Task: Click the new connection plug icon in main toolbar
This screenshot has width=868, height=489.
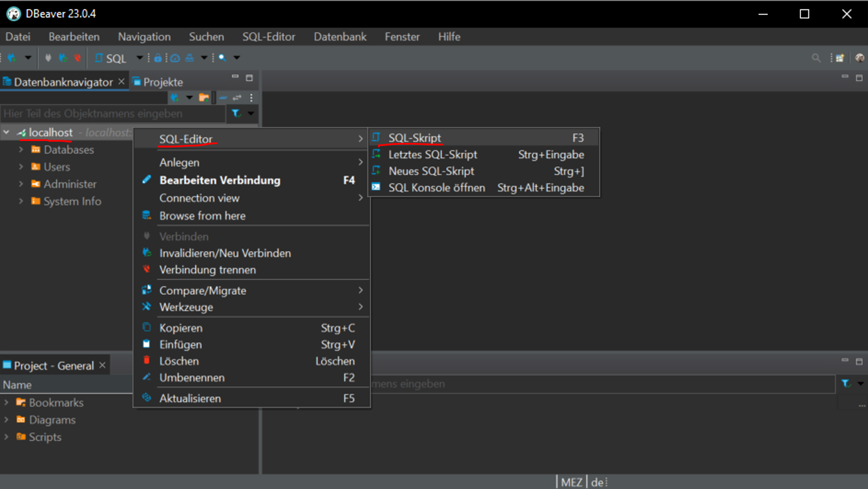Action: (11, 58)
